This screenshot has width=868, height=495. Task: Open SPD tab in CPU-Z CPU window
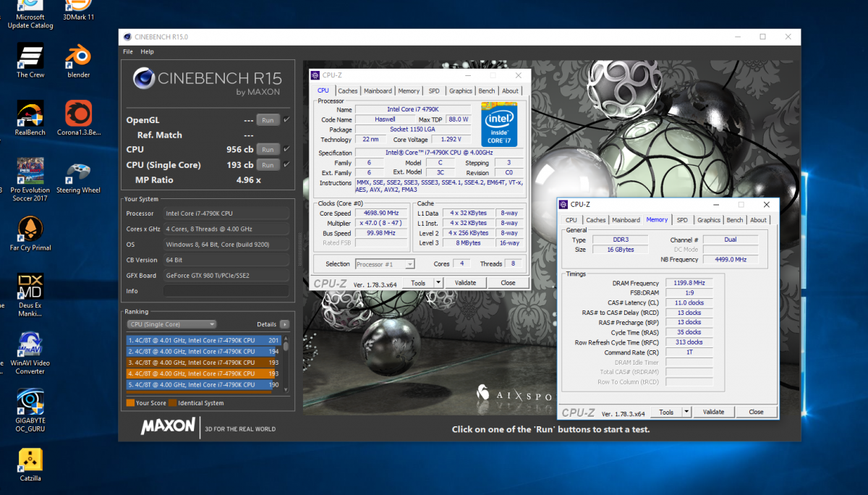point(434,91)
